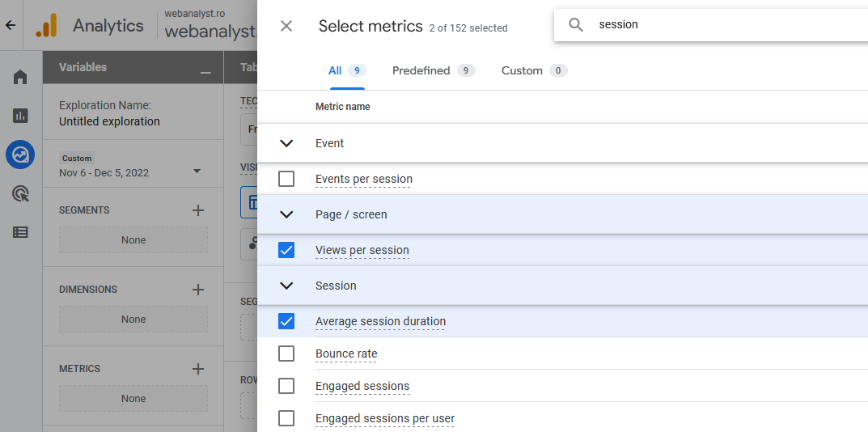Uncheck the Views per session checkbox
Image resolution: width=868 pixels, height=432 pixels.
(x=286, y=250)
